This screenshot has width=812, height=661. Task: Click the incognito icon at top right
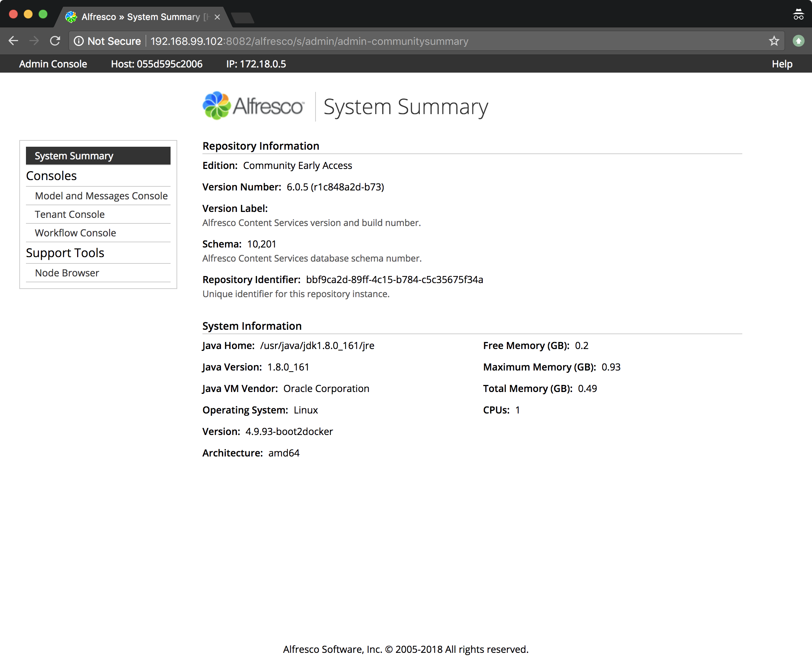click(x=798, y=15)
